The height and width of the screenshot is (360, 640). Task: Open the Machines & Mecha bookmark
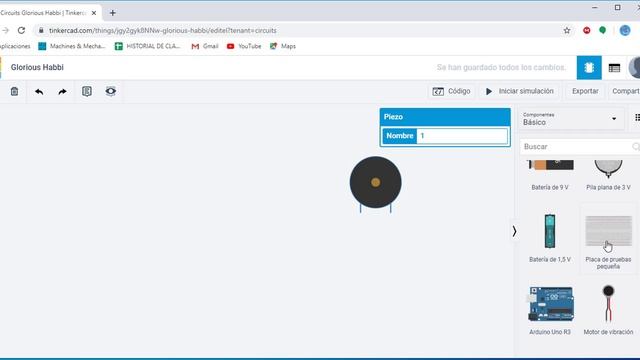click(x=72, y=46)
